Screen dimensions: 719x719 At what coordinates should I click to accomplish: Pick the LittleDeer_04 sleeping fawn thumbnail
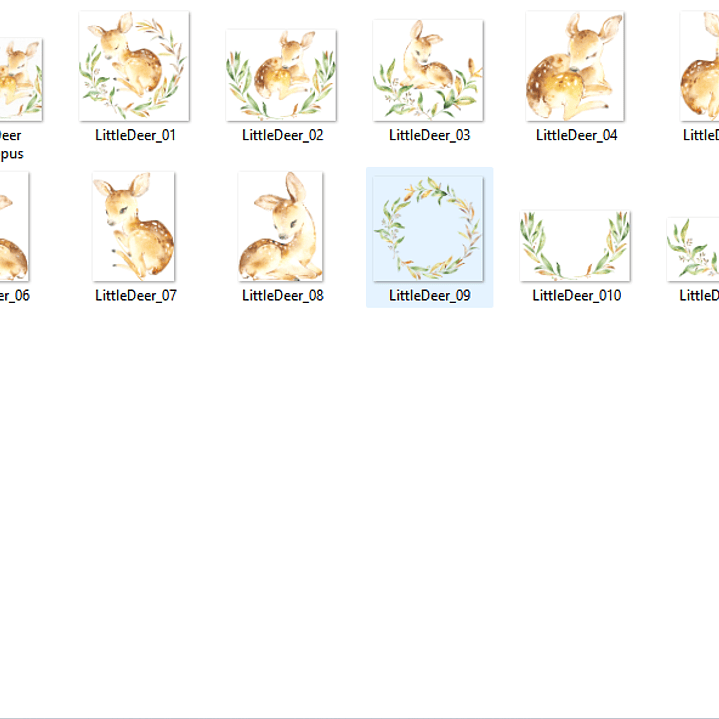tap(575, 66)
